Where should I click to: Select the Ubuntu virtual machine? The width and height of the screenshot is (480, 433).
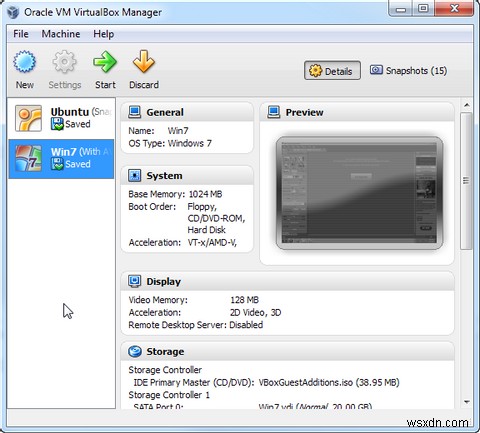[x=62, y=118]
